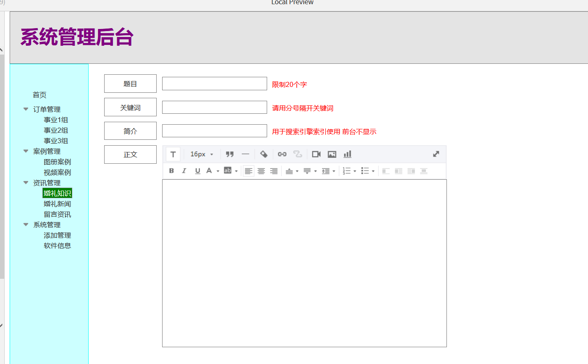
Task: Click the 系统管理后台 header title
Action: pos(77,37)
